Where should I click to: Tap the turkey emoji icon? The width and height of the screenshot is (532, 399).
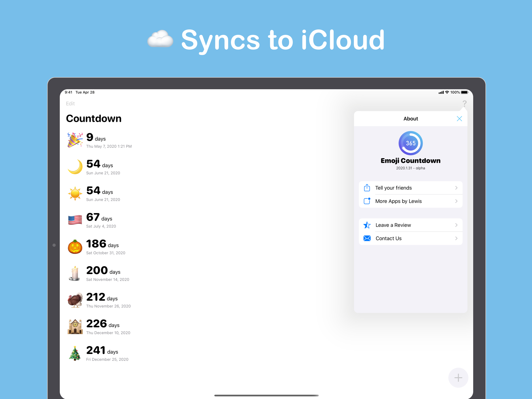(x=75, y=300)
